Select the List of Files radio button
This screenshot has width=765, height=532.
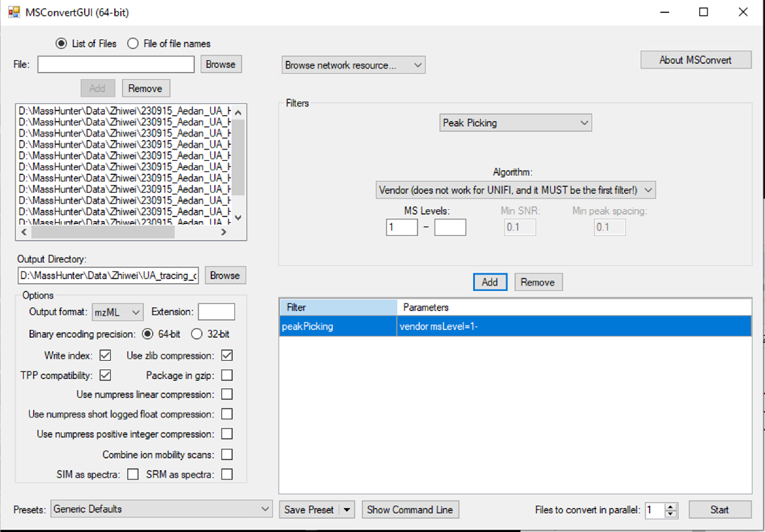(x=61, y=44)
